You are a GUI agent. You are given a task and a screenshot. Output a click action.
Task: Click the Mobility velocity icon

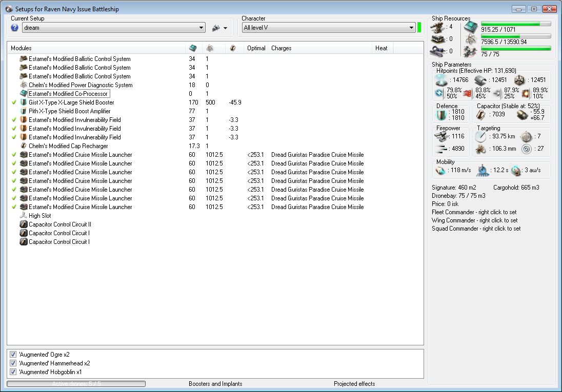click(x=440, y=171)
